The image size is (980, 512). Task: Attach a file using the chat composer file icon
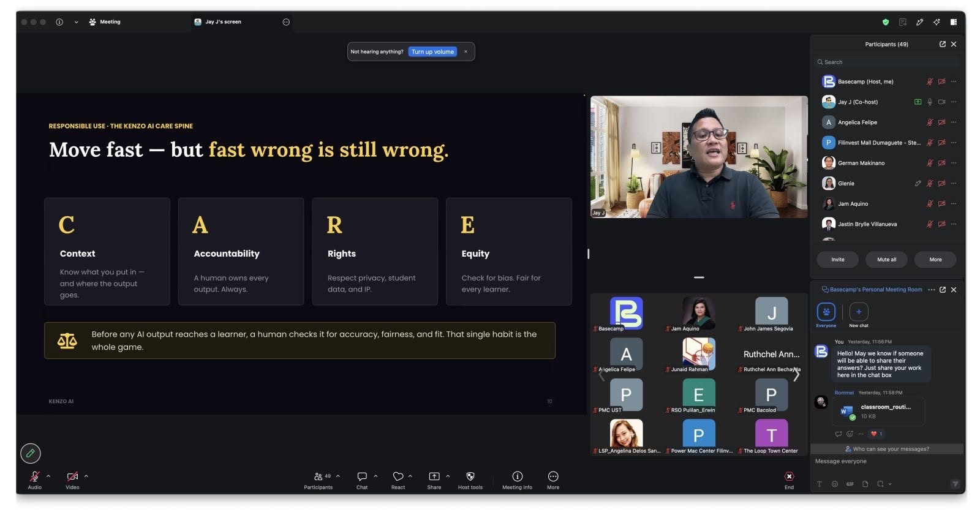coord(865,484)
